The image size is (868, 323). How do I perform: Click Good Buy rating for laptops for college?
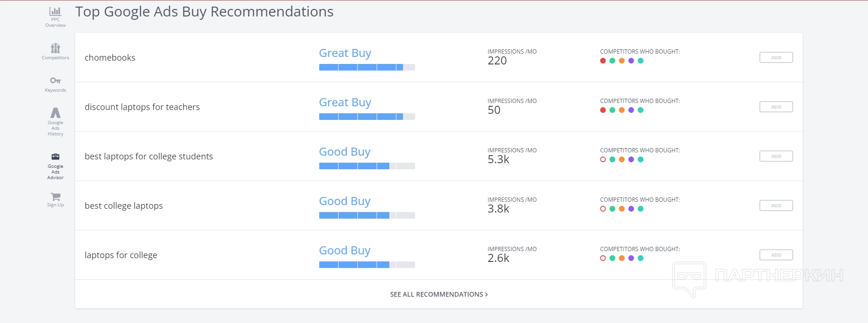pyautogui.click(x=345, y=251)
